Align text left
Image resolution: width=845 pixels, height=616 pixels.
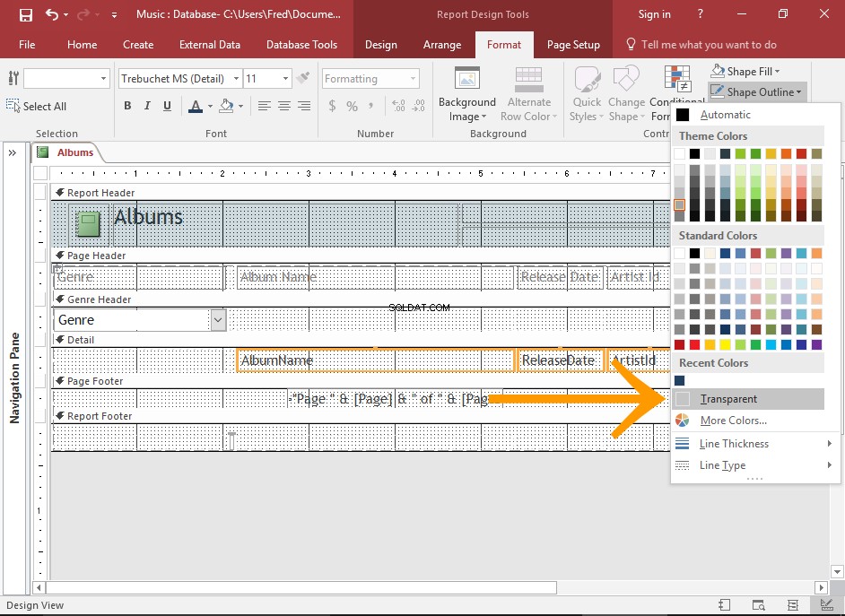[264, 106]
